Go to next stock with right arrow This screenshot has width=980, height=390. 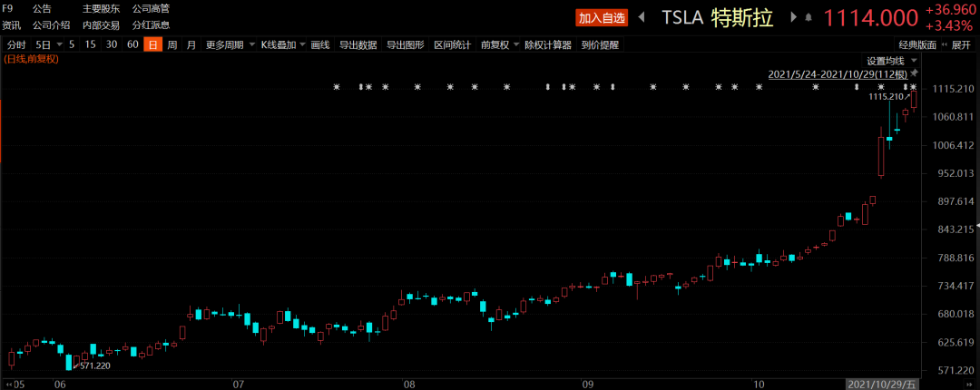coord(794,17)
